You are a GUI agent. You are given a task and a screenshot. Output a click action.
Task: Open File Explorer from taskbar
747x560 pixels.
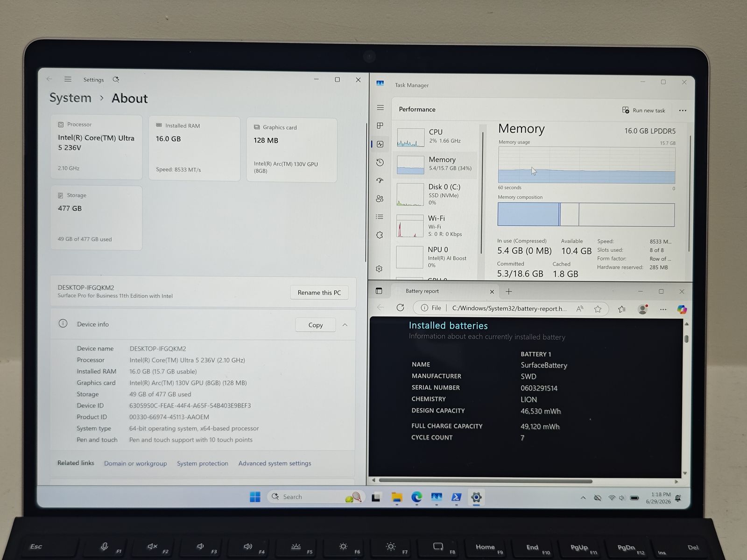point(396,497)
